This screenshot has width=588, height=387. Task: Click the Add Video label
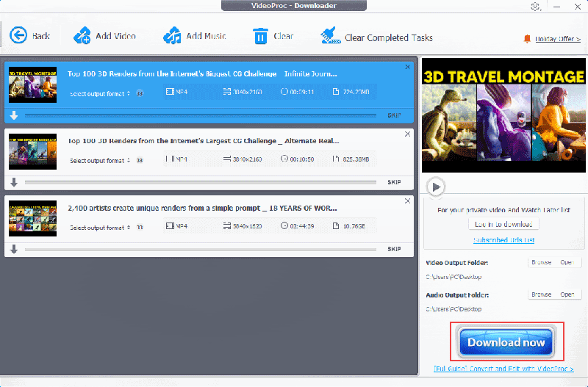point(115,36)
